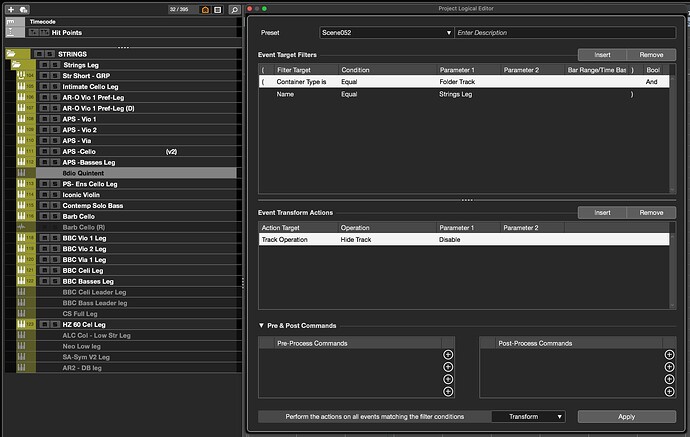The height and width of the screenshot is (437, 690).
Task: Click Remove in Event Target Filters
Action: click(x=651, y=55)
